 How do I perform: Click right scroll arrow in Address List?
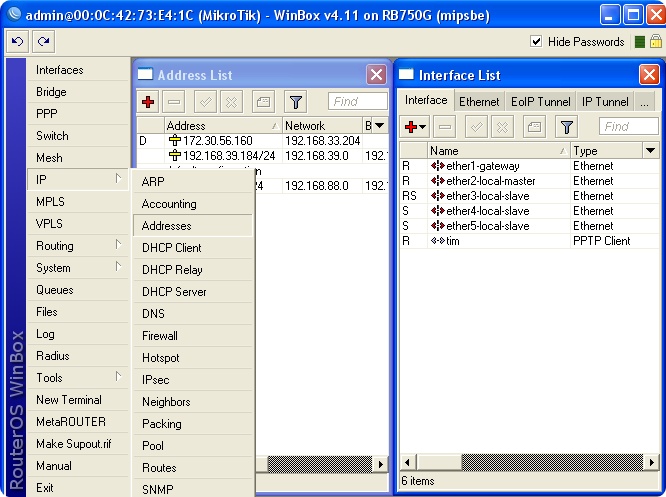coord(380,464)
